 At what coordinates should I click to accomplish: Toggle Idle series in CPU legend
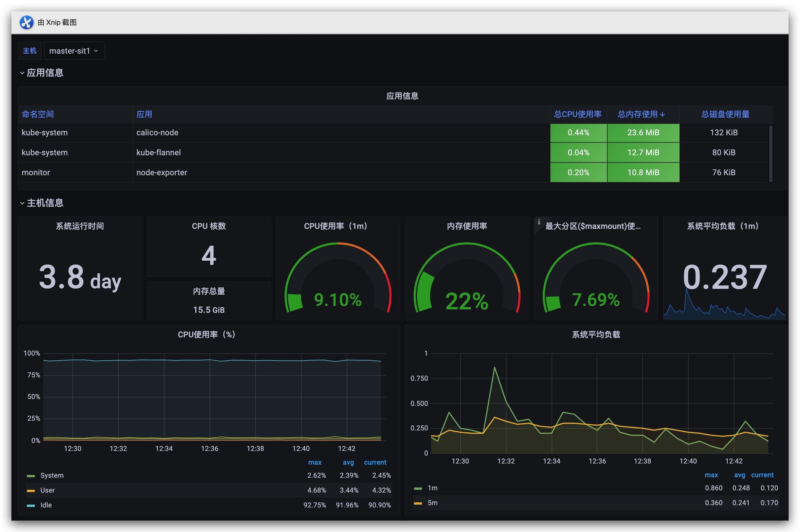tap(46, 505)
